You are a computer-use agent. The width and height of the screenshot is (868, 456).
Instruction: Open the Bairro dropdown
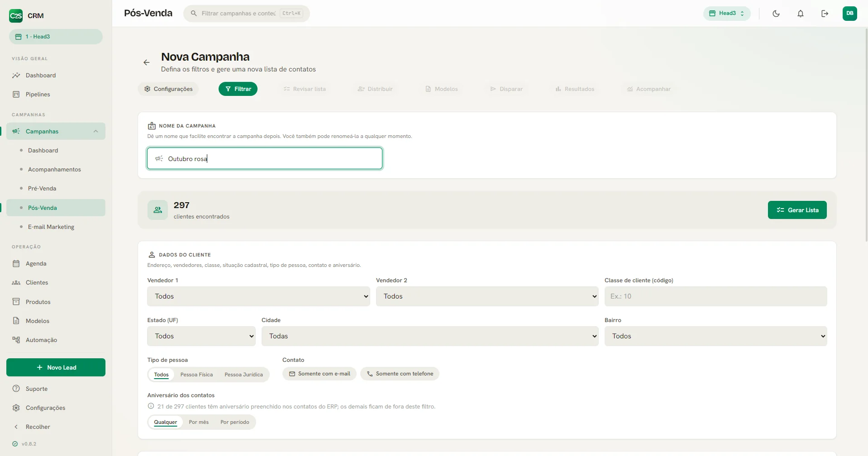coord(715,336)
